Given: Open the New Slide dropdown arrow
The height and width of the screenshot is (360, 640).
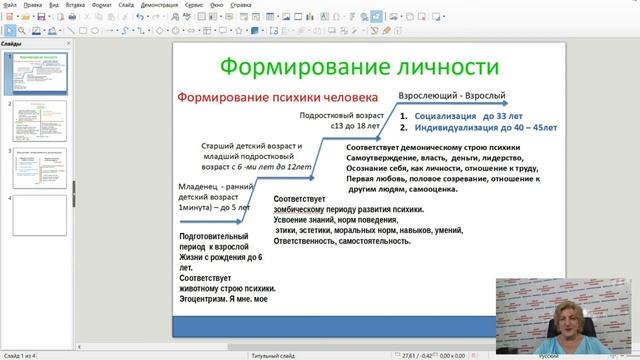Looking at the screenshot, I should coord(401,17).
